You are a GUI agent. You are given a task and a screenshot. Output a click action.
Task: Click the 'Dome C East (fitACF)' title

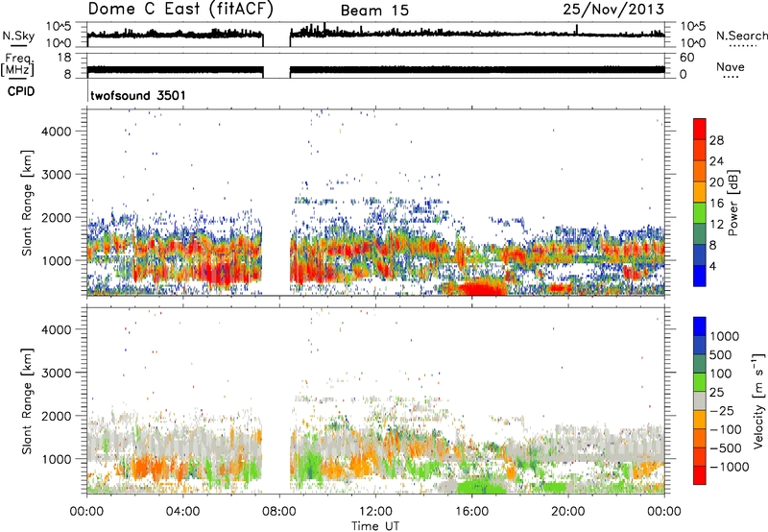click(x=180, y=10)
